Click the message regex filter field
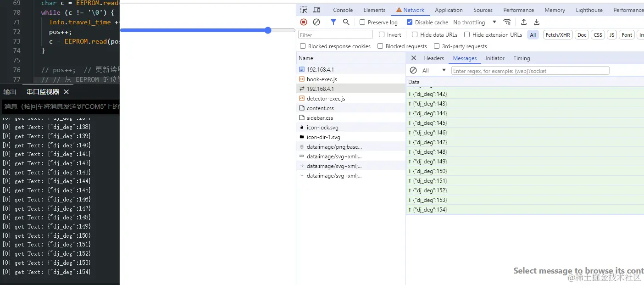This screenshot has width=644, height=285. [x=530, y=71]
